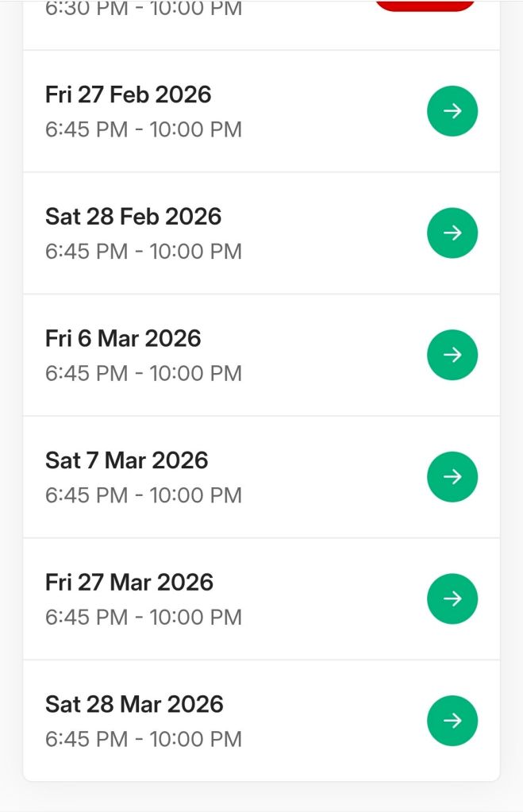Select the time range below Sat 28 Mar 2026
523x812 pixels.
click(x=144, y=739)
